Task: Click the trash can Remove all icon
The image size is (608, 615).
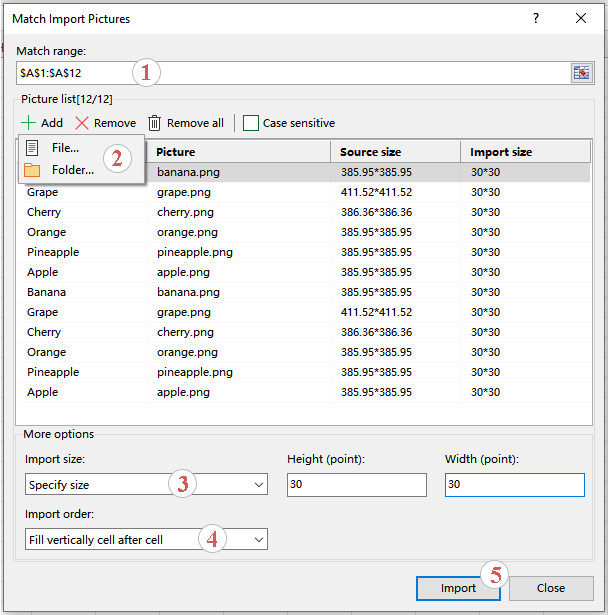Action: pyautogui.click(x=155, y=123)
